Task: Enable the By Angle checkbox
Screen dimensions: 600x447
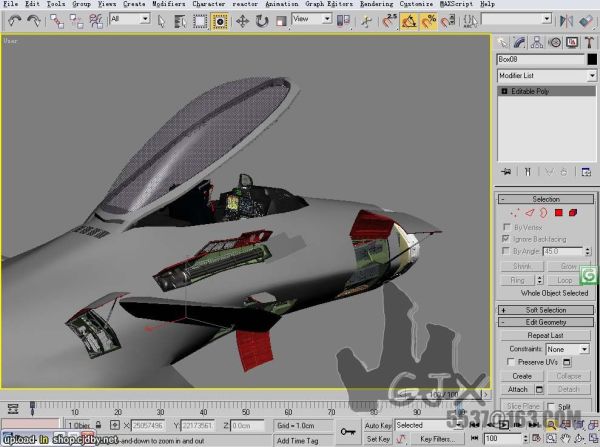Action: 508,251
